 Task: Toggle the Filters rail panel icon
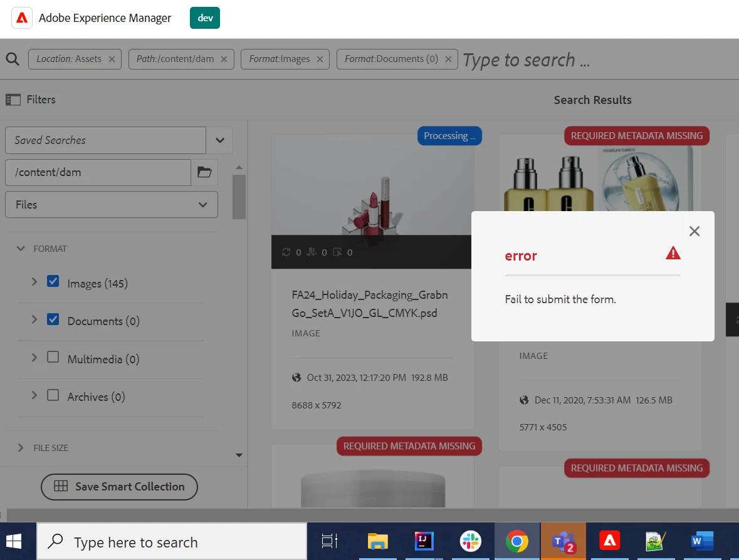[x=13, y=100]
